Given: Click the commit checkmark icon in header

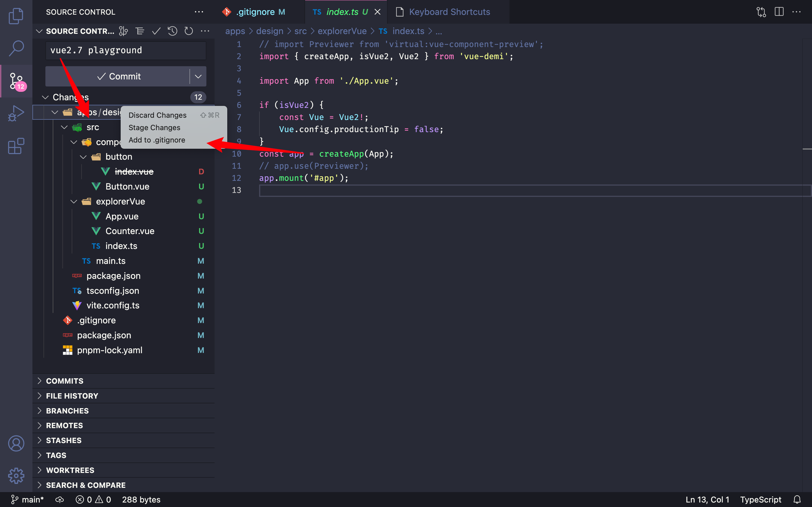Looking at the screenshot, I should pyautogui.click(x=156, y=31).
